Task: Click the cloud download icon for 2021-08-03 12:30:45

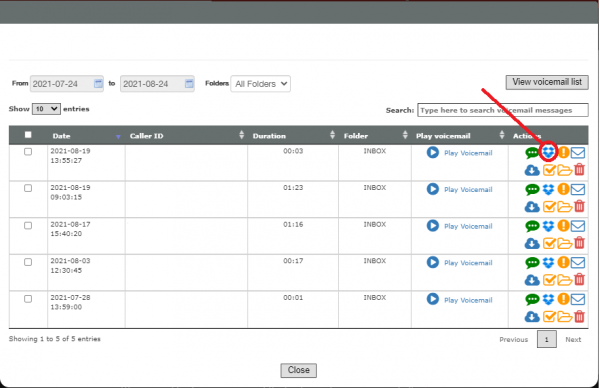Action: 532,280
